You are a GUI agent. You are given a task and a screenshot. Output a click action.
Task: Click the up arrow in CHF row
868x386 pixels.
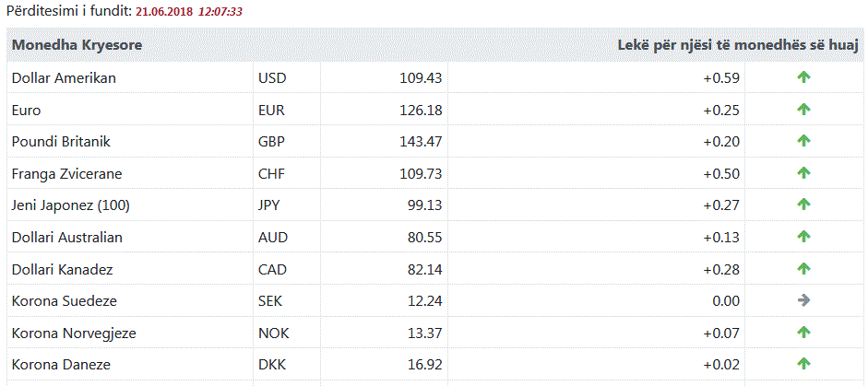pos(803,173)
